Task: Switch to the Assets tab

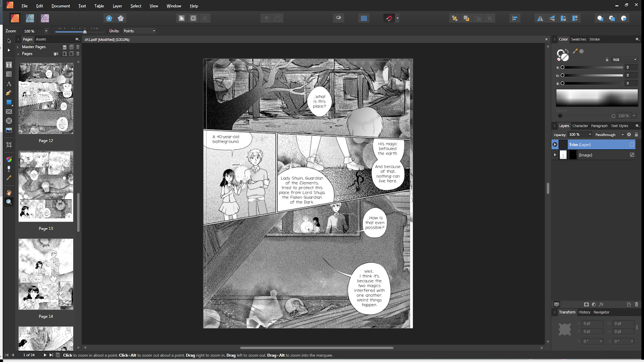Action: tap(41, 39)
